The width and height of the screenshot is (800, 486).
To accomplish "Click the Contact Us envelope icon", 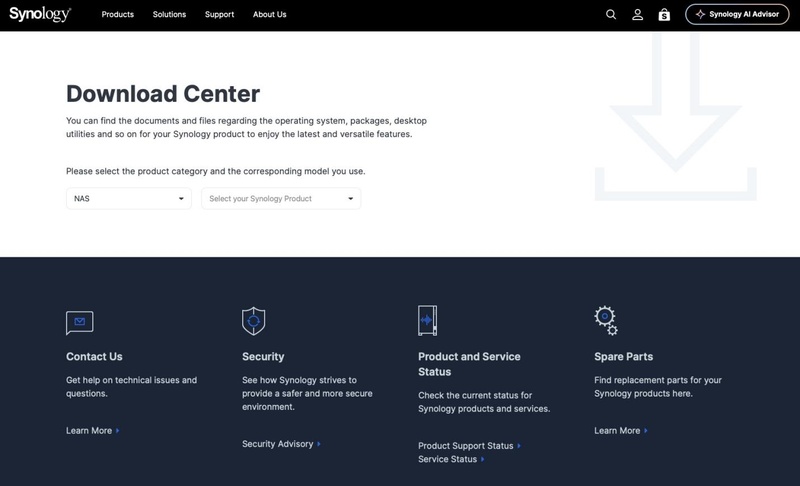I will coord(80,322).
